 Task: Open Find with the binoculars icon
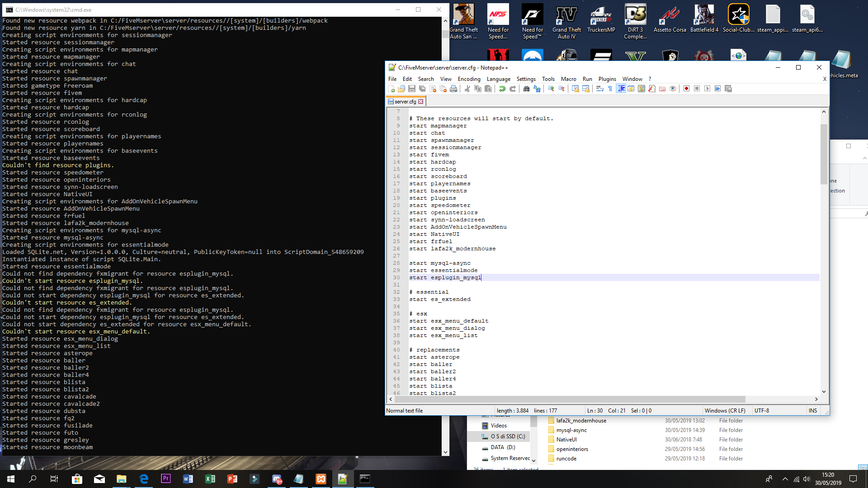[x=526, y=89]
